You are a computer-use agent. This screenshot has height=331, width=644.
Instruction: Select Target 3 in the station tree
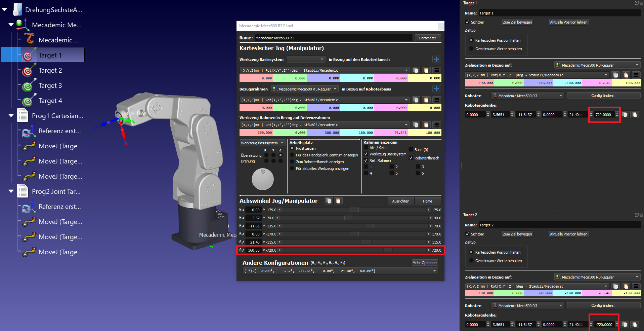coord(50,86)
